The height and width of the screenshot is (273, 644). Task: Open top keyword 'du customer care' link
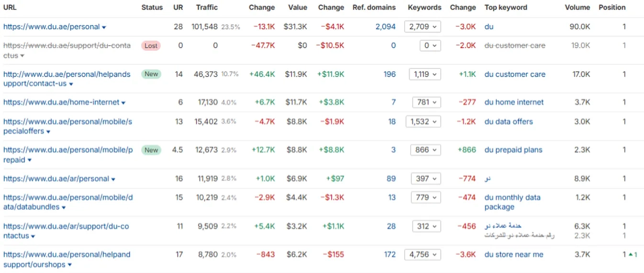(515, 74)
